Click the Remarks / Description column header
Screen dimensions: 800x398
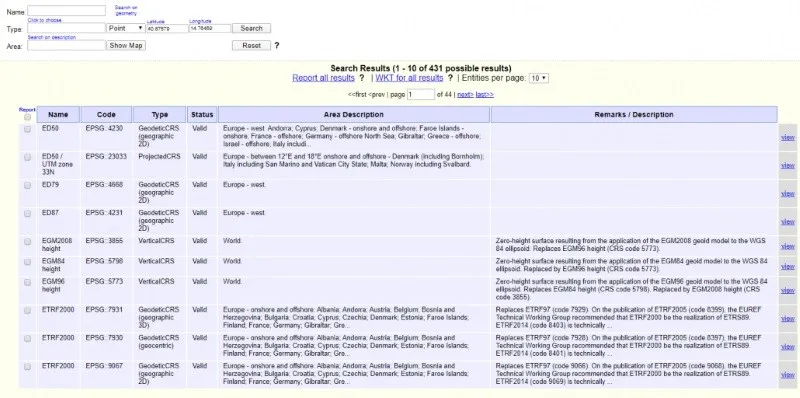634,115
